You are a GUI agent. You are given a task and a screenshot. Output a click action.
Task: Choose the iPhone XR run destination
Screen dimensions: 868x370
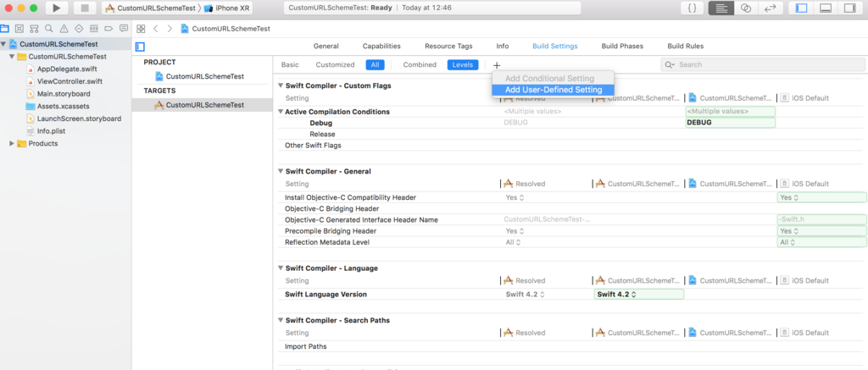226,8
